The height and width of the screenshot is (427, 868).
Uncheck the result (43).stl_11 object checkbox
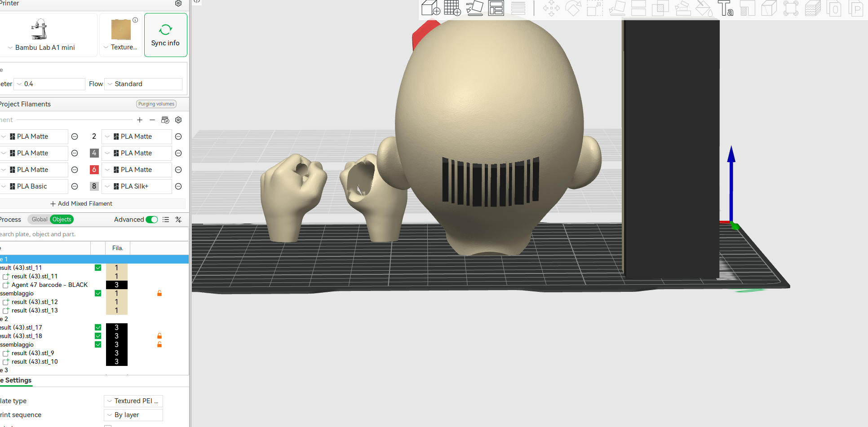pyautogui.click(x=98, y=268)
